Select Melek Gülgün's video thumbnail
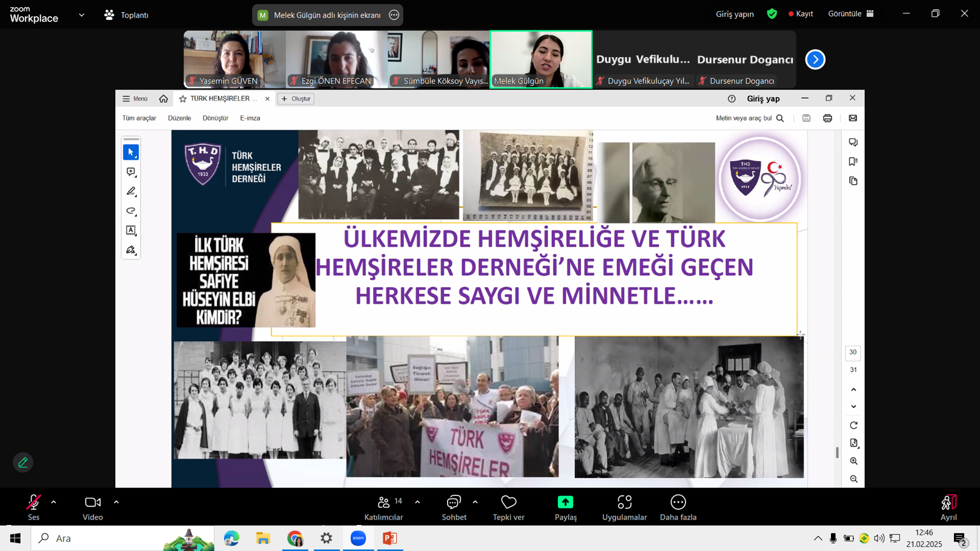The image size is (980, 551). click(540, 59)
